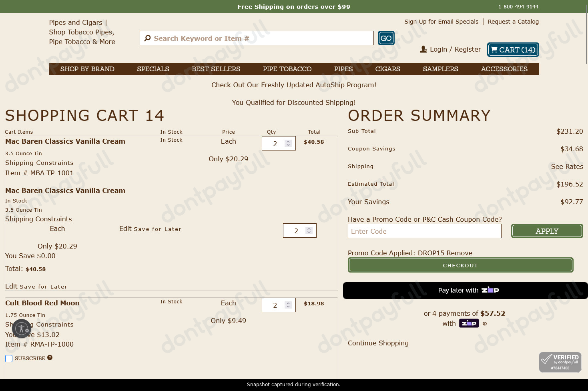Click the Pay later with Zip button
Screen dimensions: 588x391
(466, 291)
